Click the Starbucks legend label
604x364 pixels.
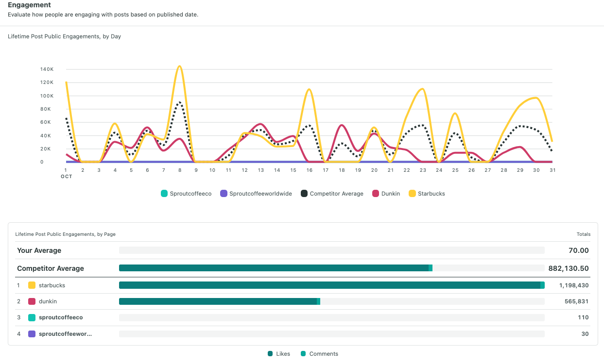[x=431, y=194]
